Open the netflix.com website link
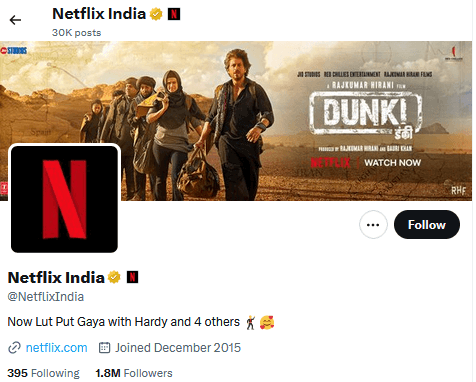The image size is (476, 382). [57, 348]
